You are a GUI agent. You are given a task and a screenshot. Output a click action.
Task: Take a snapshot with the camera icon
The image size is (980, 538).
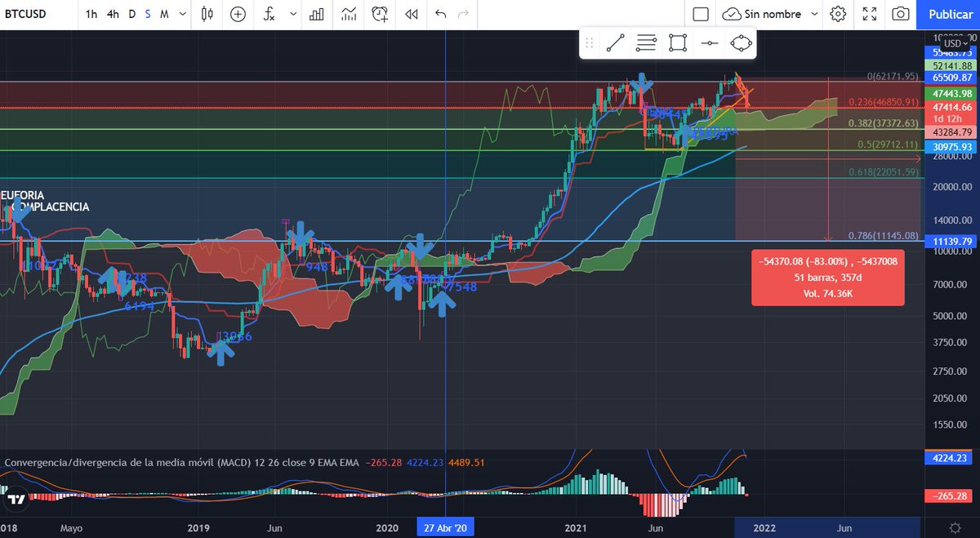coord(900,14)
